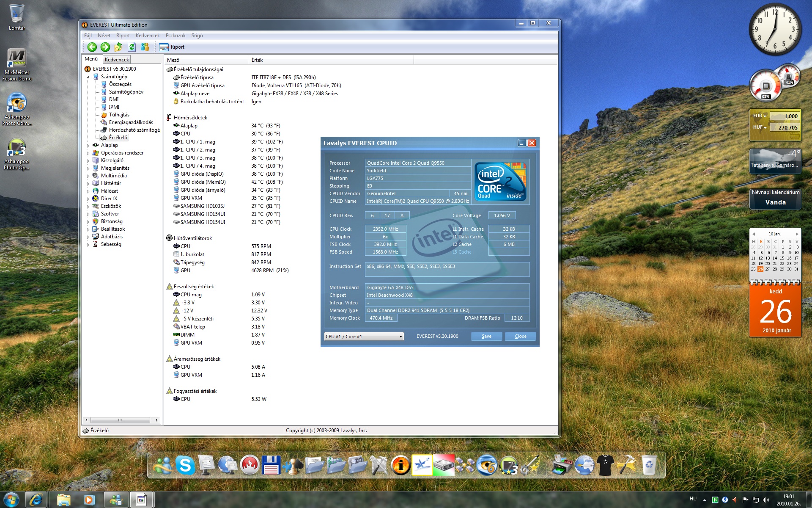Open the Fájl menu
This screenshot has width=812, height=508.
88,36
